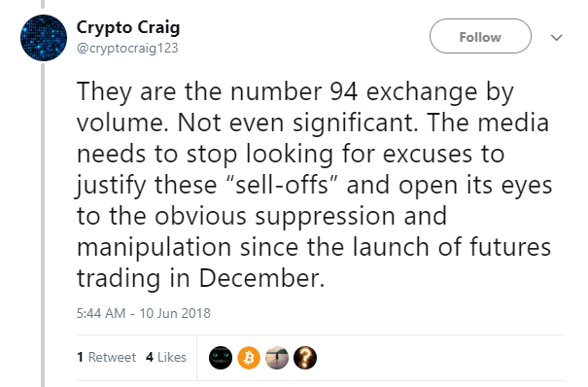
Task: Click the orange Bitcoin logo liker avatar
Action: tap(249, 358)
